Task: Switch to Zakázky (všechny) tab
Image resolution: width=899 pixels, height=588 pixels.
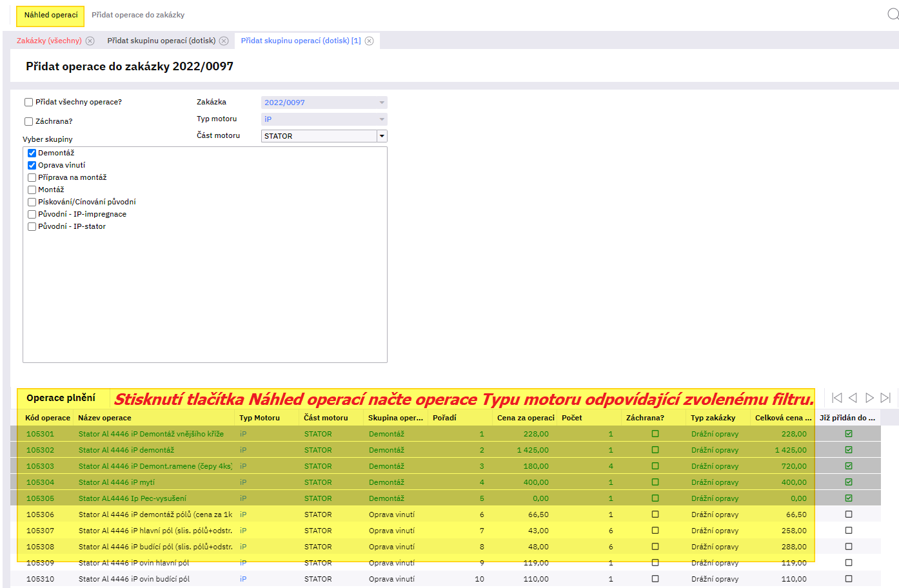Action: [49, 41]
